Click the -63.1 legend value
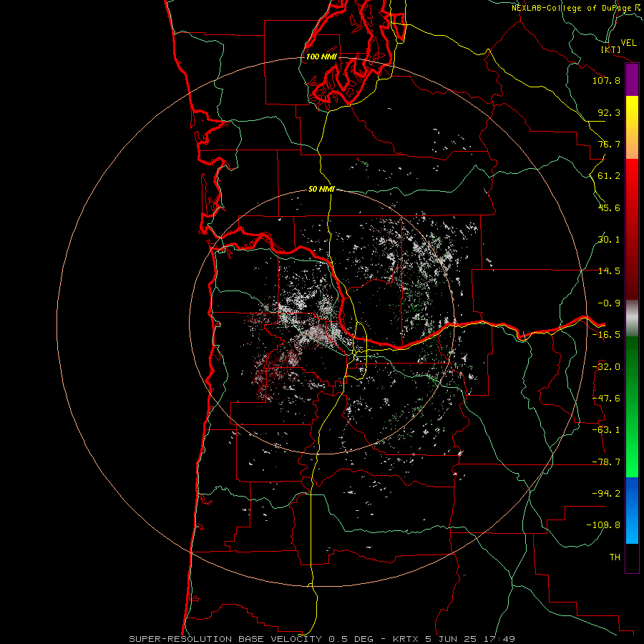The width and height of the screenshot is (644, 644). [x=606, y=430]
